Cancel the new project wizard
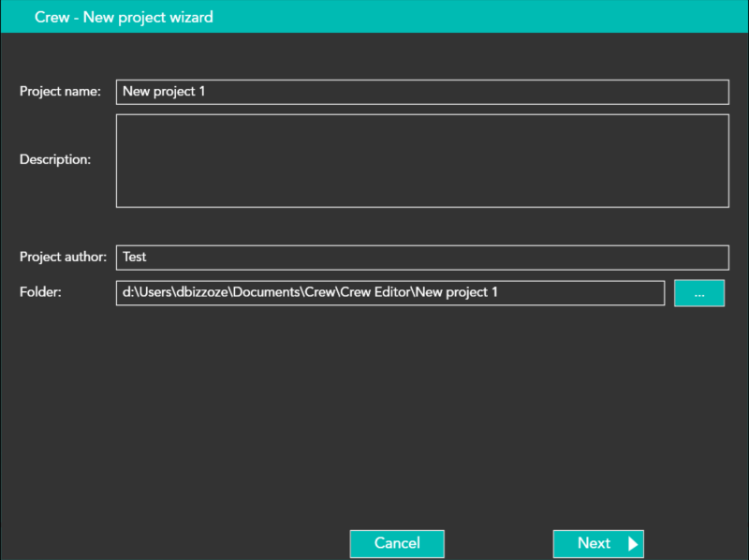The height and width of the screenshot is (560, 749). click(397, 544)
